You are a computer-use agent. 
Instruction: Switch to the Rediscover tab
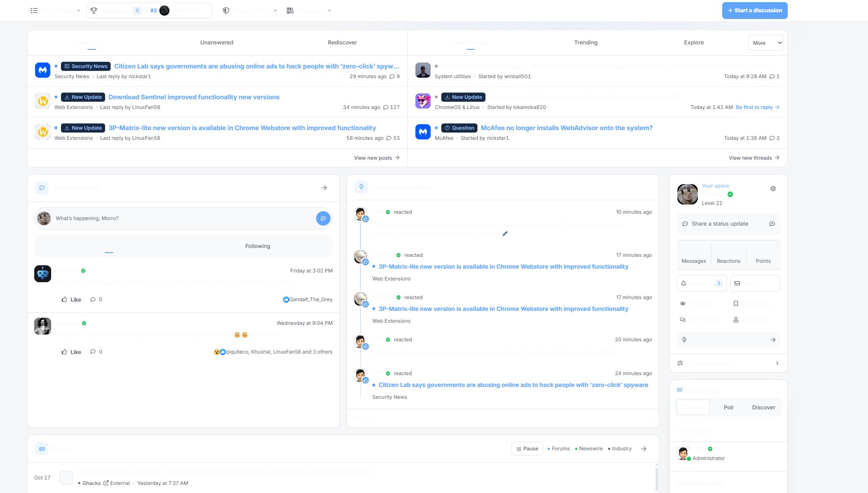(x=342, y=42)
